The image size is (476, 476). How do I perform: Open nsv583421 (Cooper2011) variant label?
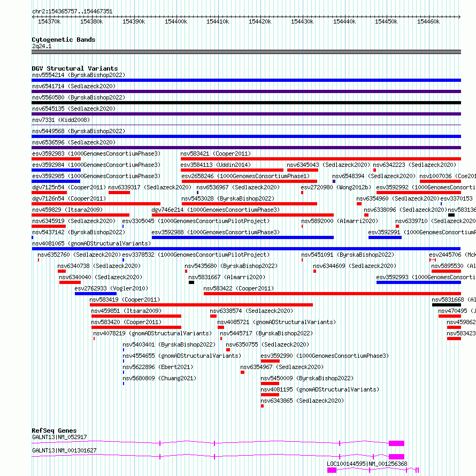(216, 153)
